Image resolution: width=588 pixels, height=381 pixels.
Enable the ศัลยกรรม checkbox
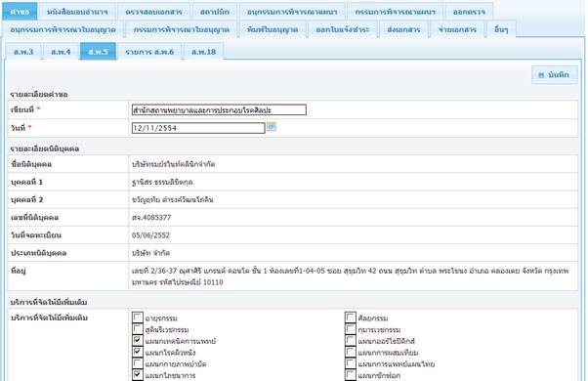click(351, 317)
